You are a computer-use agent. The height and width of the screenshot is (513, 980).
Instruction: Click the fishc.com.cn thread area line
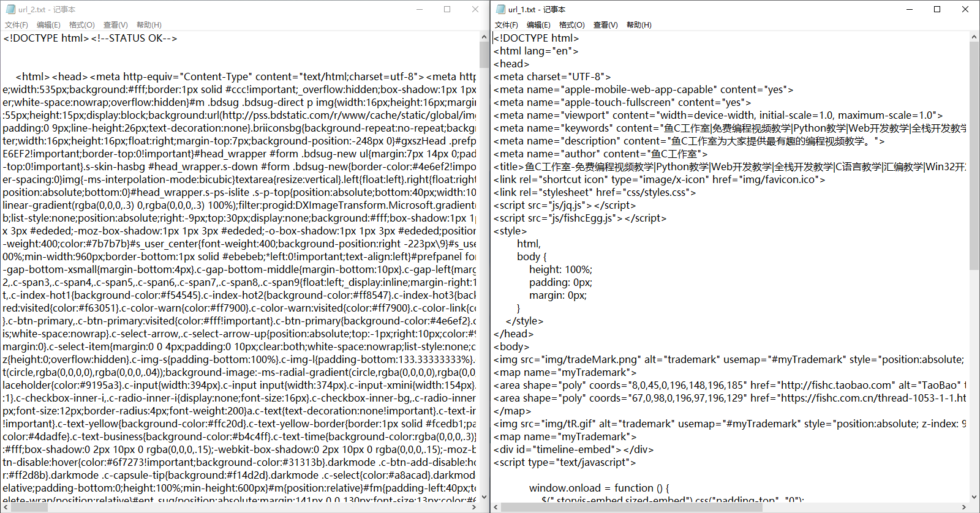click(730, 398)
